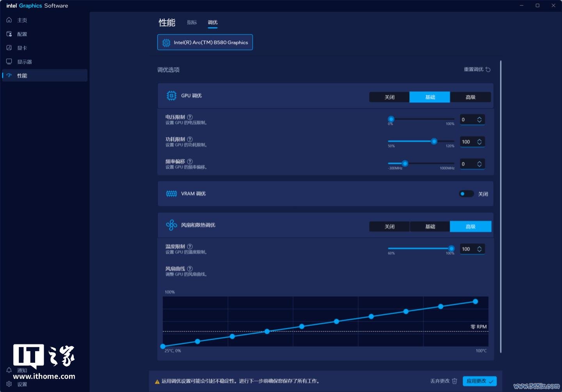The height and width of the screenshot is (392, 562).
Task: Toggle the VRAM 调优 switch
Action: (466, 193)
